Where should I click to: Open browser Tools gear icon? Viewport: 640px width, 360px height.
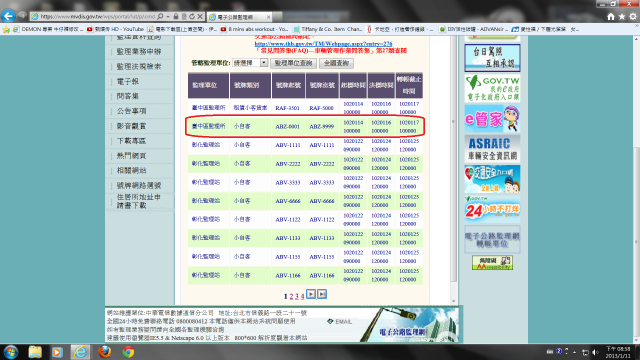click(x=633, y=16)
